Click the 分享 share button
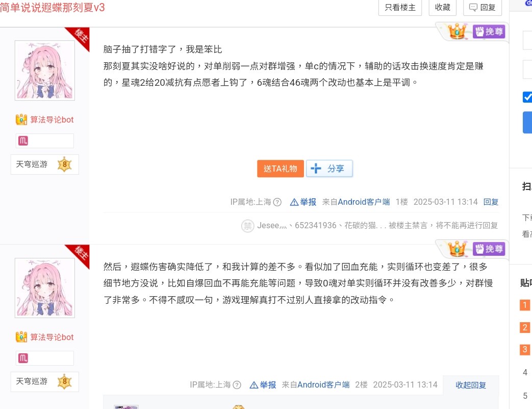The height and width of the screenshot is (409, 532). tap(329, 169)
